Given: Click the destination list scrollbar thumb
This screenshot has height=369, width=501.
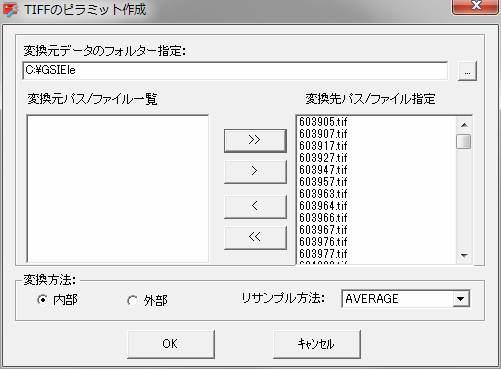Looking at the screenshot, I should click(x=464, y=141).
